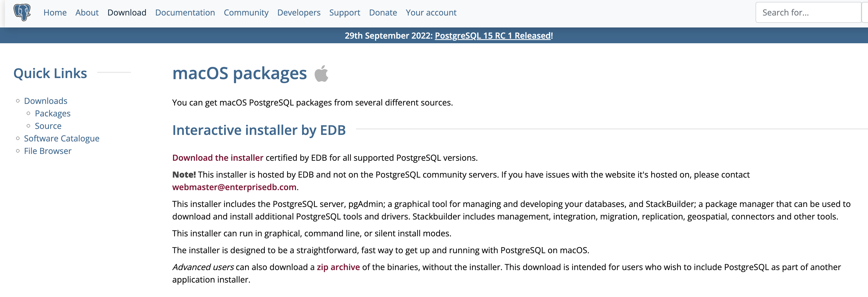
Task: Click the PostgreSQL elephant logo
Action: click(x=22, y=13)
